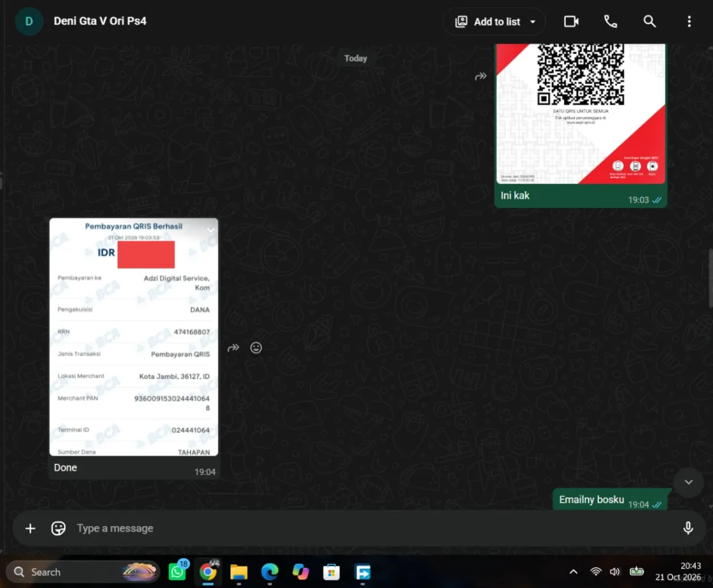The image size is (713, 588).
Task: Open Google Chrome in the taskbar
Action: click(208, 572)
